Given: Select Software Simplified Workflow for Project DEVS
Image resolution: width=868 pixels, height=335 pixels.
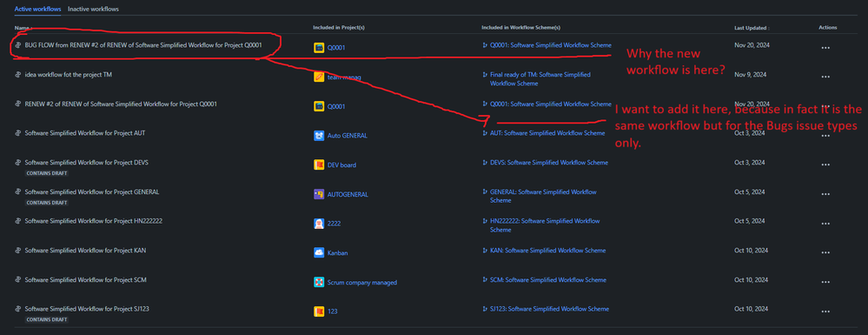Looking at the screenshot, I should click(x=86, y=163).
